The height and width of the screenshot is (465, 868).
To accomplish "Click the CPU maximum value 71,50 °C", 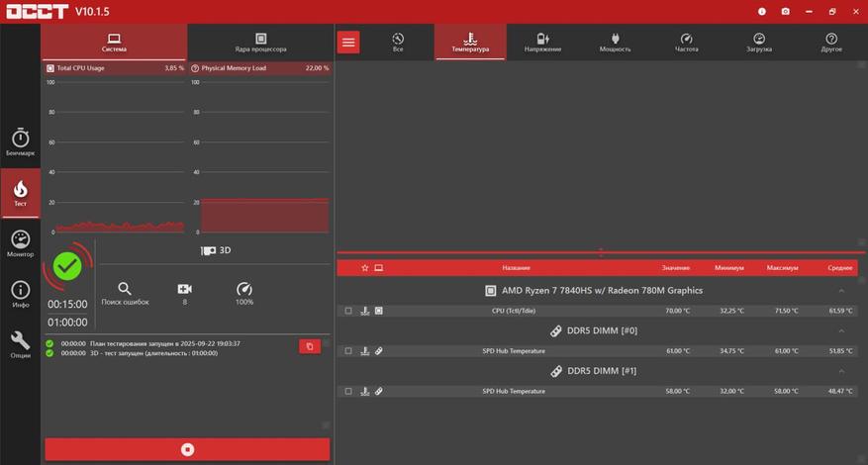I will 786,311.
